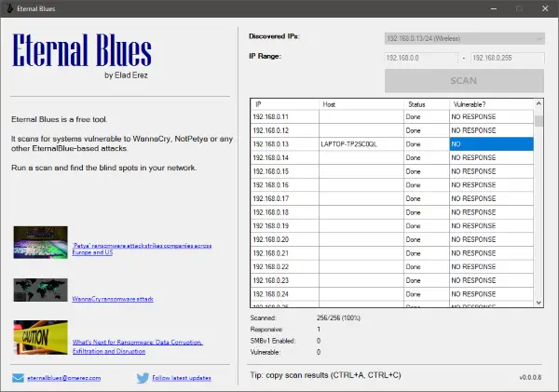Select the 192.168.0.21 IP cell
The image size is (559, 392).
click(x=285, y=253)
